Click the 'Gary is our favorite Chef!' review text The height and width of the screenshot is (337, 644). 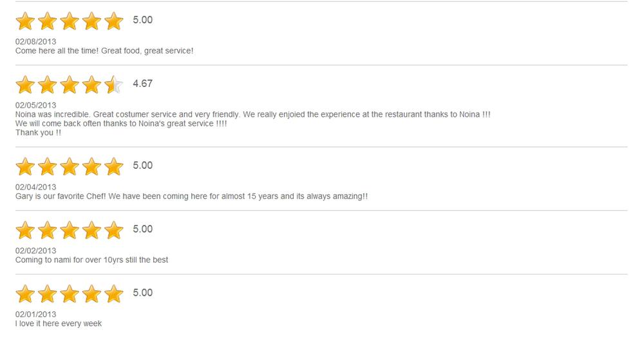click(x=61, y=196)
